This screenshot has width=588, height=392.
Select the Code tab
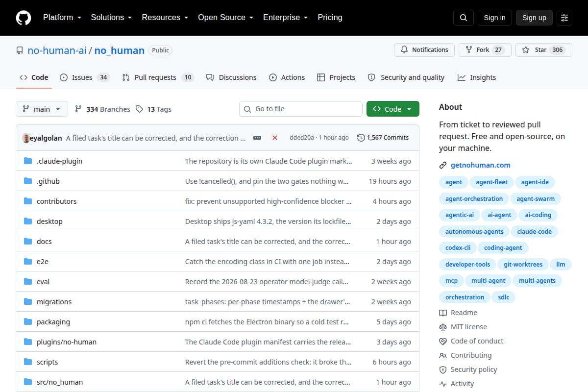tap(34, 77)
